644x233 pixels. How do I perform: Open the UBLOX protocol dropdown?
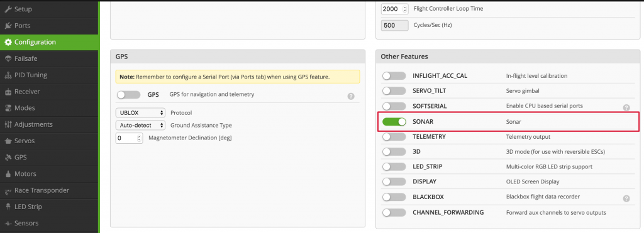(x=140, y=112)
